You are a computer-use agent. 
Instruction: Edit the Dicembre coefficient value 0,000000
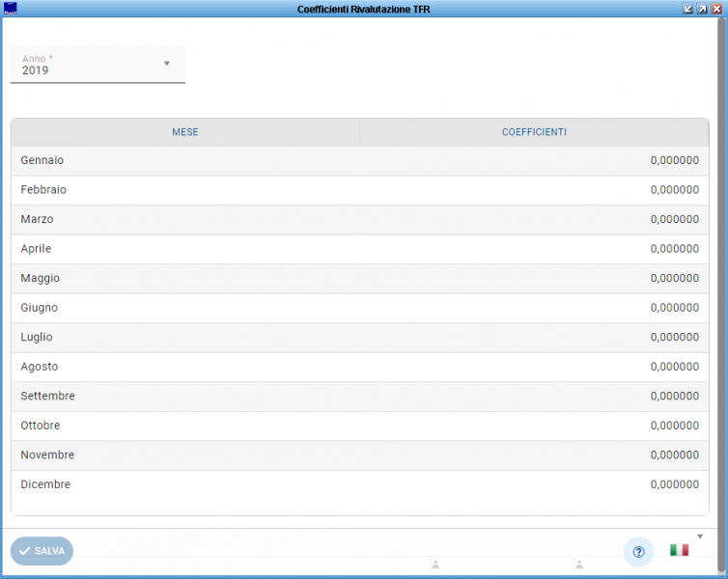point(675,484)
